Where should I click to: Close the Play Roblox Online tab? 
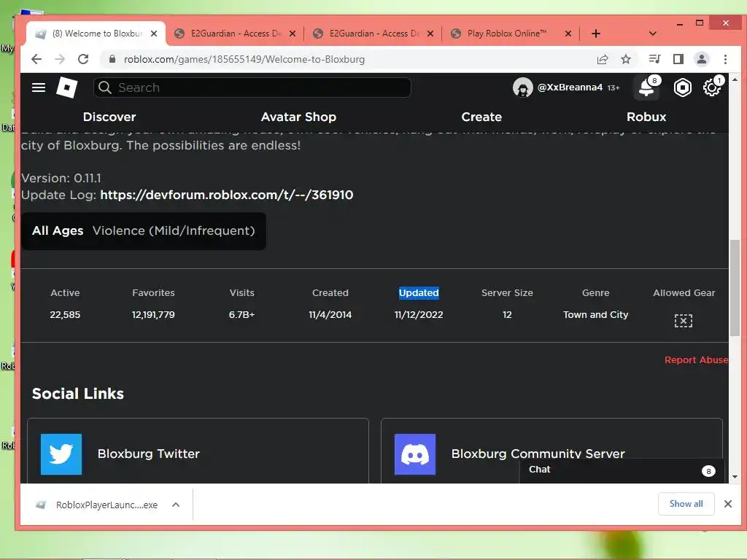pos(568,34)
